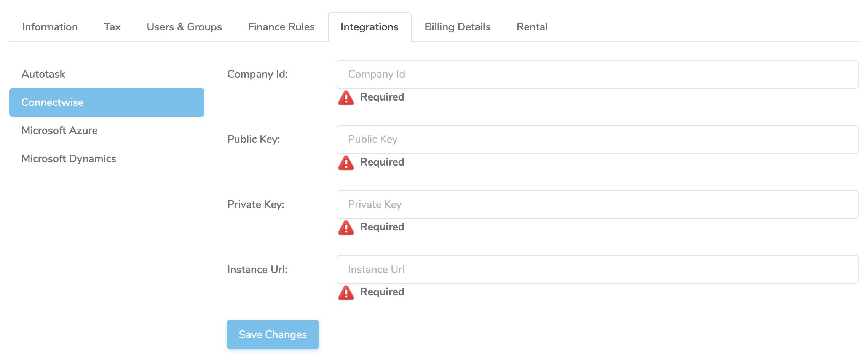The image size is (868, 364).
Task: Select Autotask from the integrations list
Action: 43,74
